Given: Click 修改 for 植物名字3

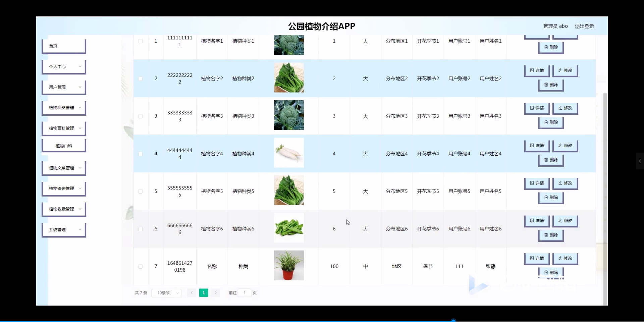Looking at the screenshot, I should point(565,108).
